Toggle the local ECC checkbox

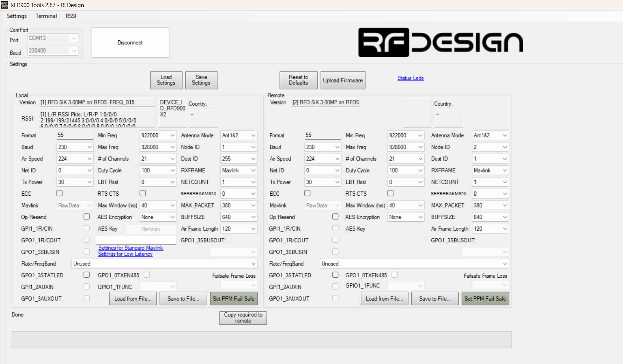59,193
